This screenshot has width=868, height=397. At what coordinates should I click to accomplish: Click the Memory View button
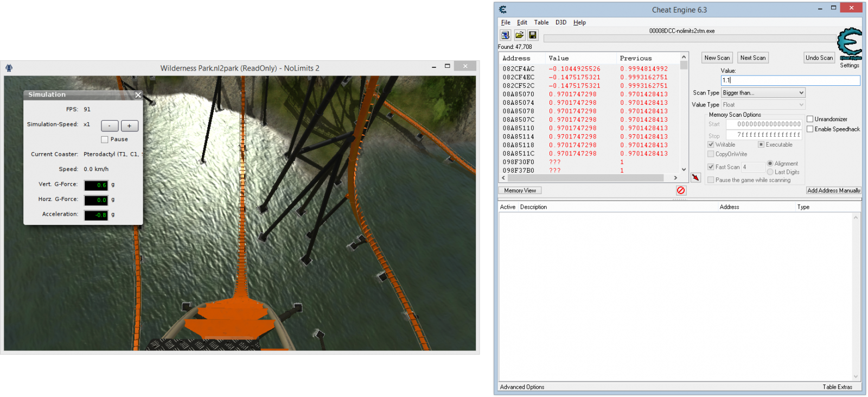pyautogui.click(x=520, y=191)
